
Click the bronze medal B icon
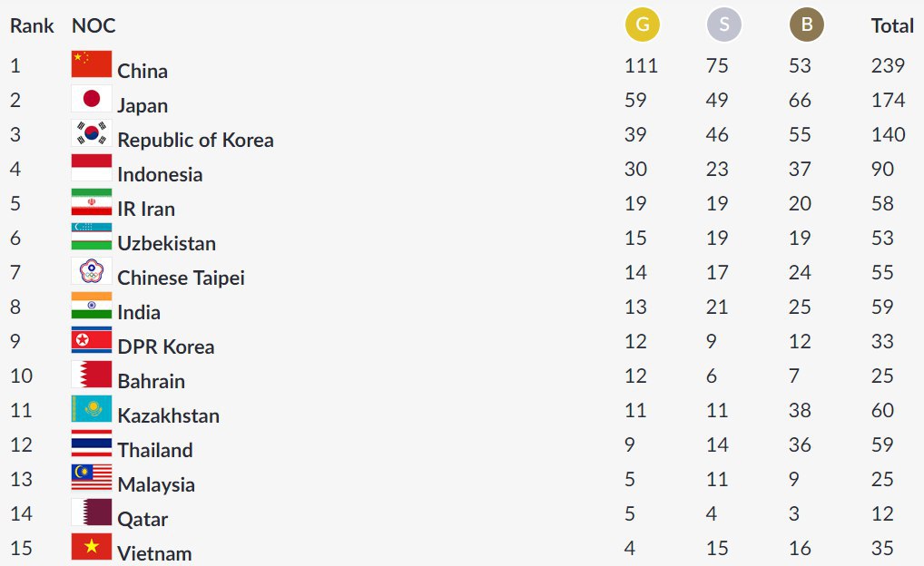[x=807, y=25]
